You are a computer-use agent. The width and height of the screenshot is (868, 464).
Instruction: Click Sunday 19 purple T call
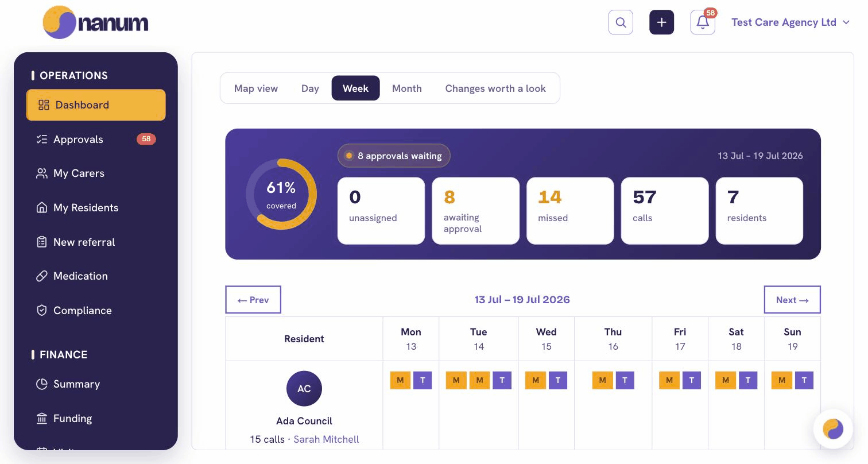tap(804, 380)
